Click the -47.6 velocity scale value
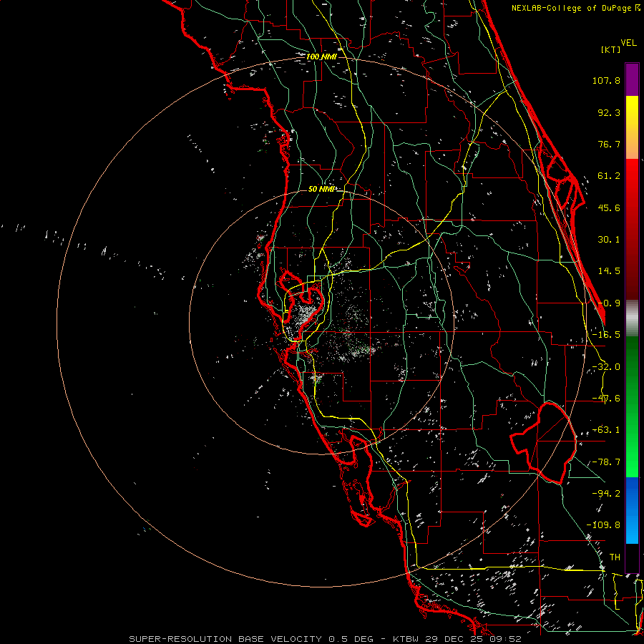The image size is (644, 644). coord(606,399)
